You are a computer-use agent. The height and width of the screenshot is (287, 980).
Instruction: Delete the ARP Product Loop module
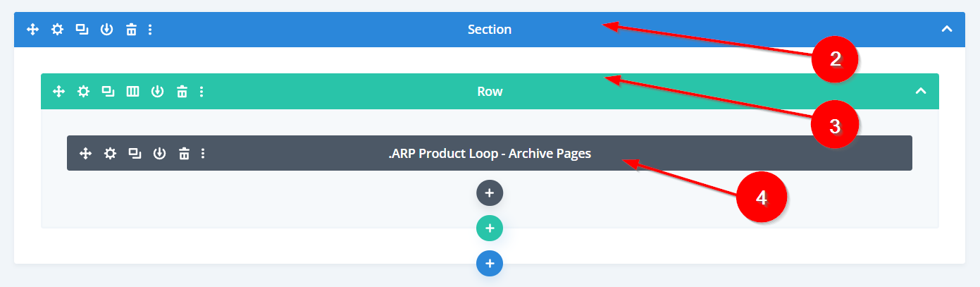pyautogui.click(x=184, y=153)
